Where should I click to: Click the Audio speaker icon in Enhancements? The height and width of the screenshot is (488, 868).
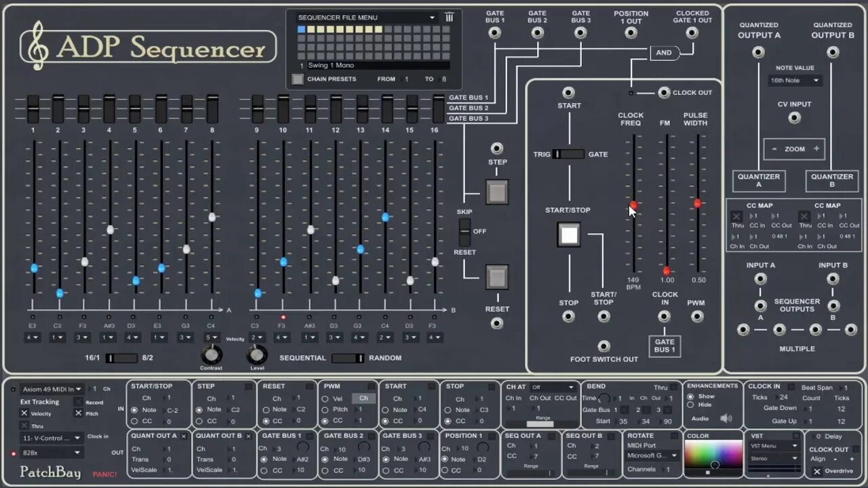[726, 418]
